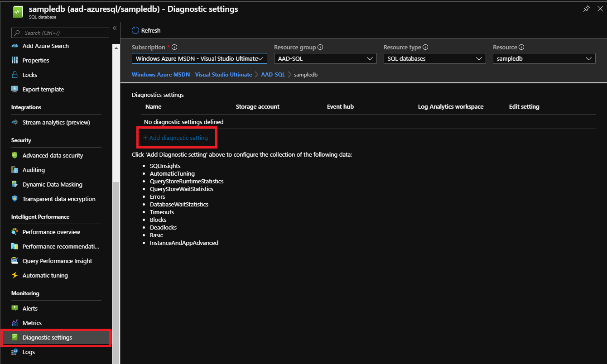Click the Refresh icon above the settings
Screen dimensions: 607x364
(135, 30)
